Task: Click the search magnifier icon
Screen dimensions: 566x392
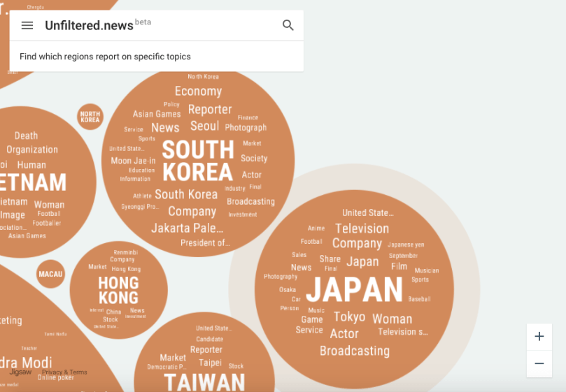Action: [x=288, y=26]
